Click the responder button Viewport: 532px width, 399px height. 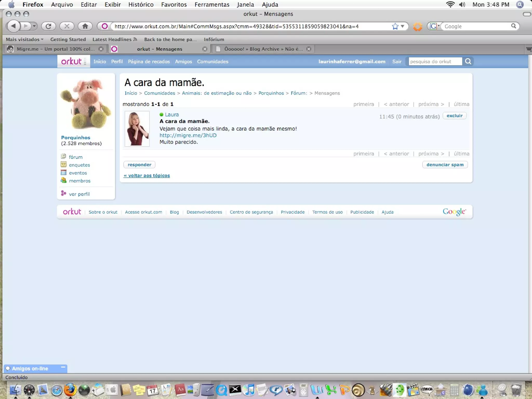pos(139,165)
